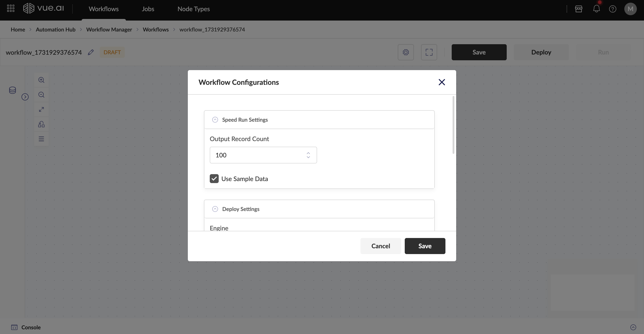Image resolution: width=644 pixels, height=334 pixels.
Task: Collapse the Deploy Settings section
Action: click(215, 209)
